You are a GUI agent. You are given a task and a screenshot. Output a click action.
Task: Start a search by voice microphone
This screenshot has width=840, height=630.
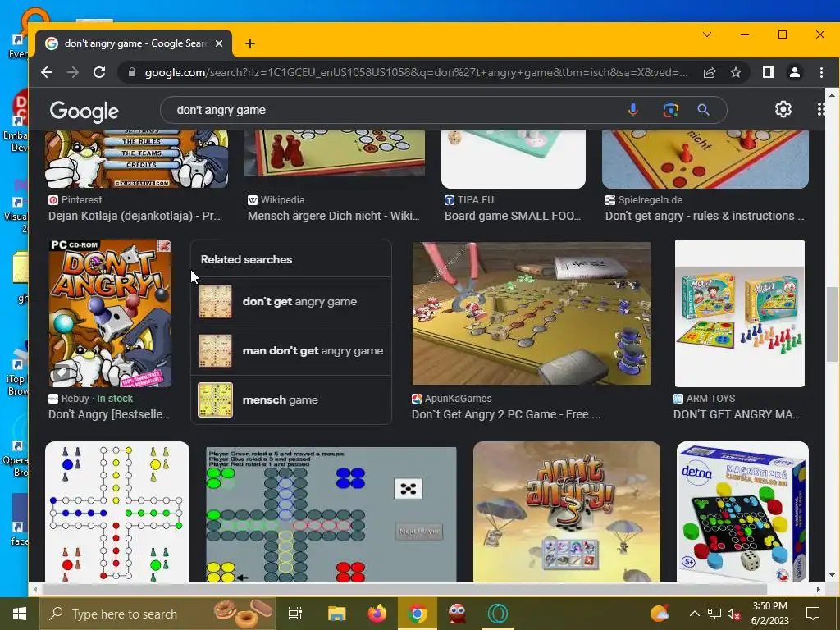click(x=632, y=110)
